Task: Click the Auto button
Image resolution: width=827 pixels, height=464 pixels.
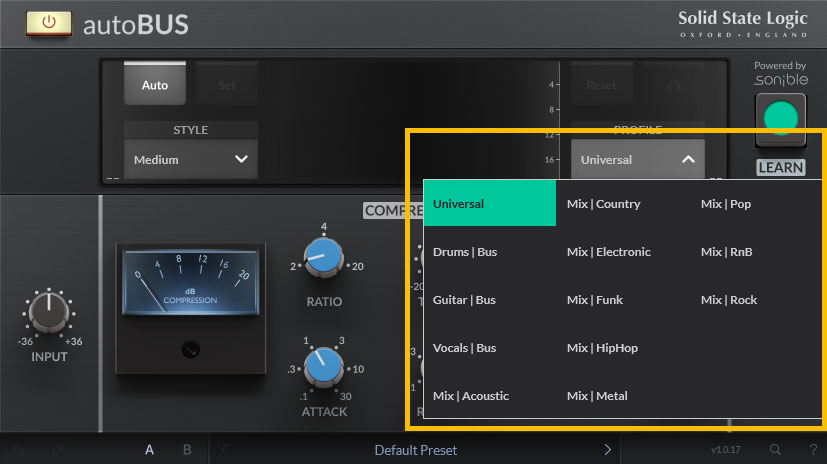Action: click(155, 85)
